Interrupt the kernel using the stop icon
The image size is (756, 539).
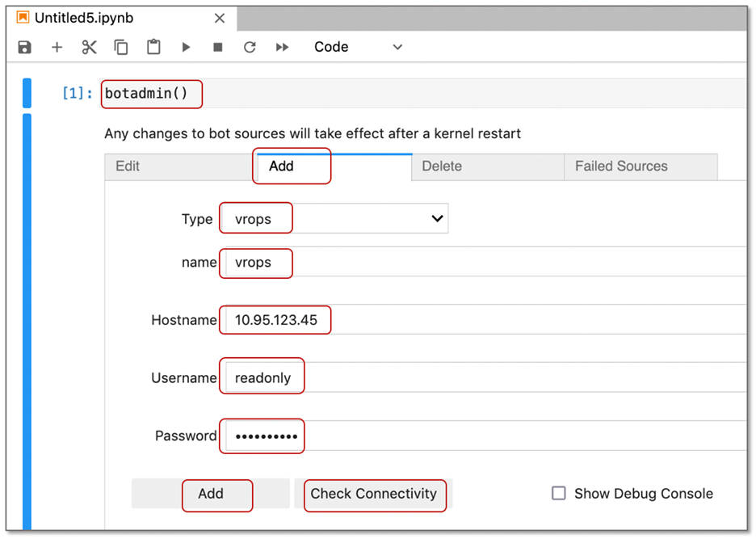(x=216, y=47)
